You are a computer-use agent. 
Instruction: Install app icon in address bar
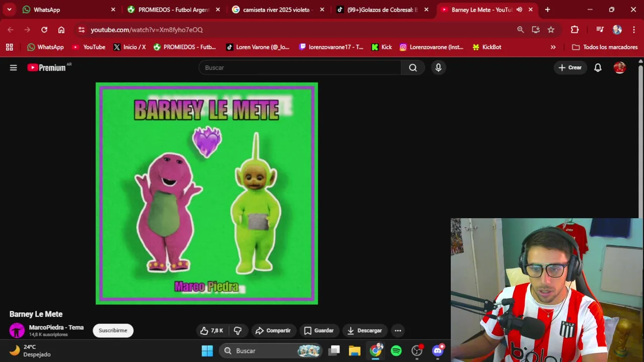pyautogui.click(x=536, y=30)
